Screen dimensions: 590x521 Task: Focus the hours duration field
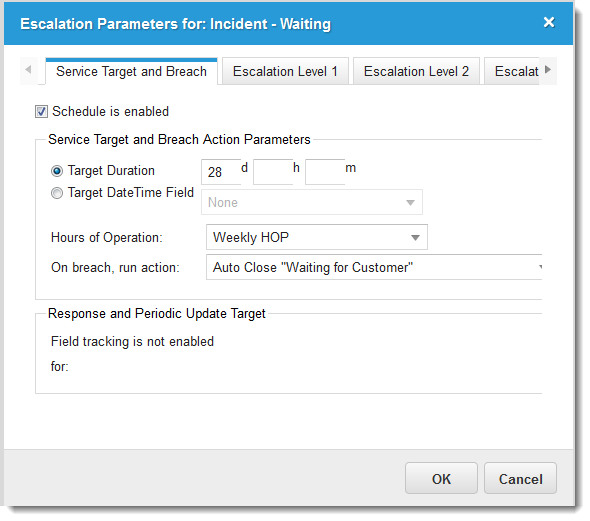click(273, 172)
